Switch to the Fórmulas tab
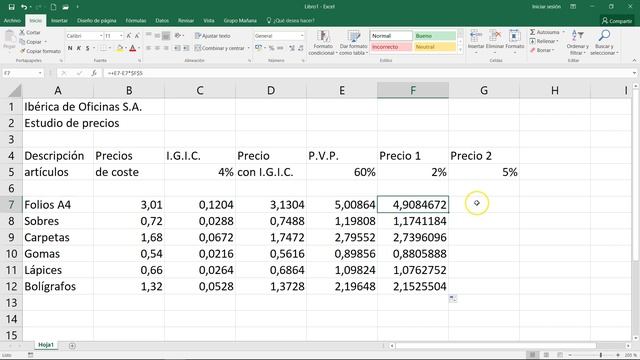Viewport: 640px width, 360px height. [x=136, y=20]
